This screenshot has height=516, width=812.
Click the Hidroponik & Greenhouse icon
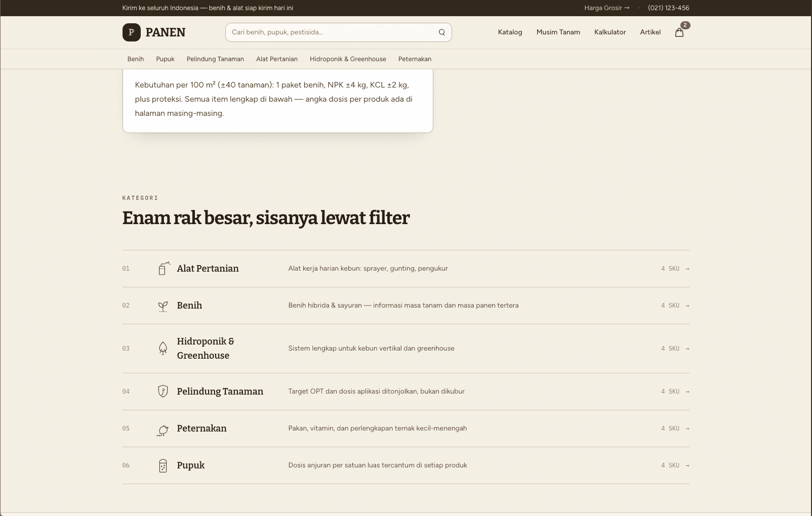click(x=163, y=349)
